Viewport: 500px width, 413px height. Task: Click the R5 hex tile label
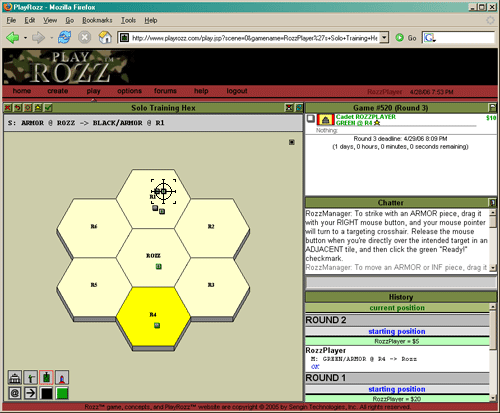[x=94, y=285]
